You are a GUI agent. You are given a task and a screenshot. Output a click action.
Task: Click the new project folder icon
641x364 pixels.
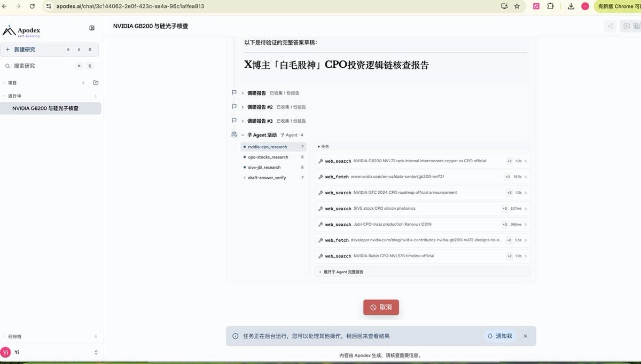(x=96, y=83)
